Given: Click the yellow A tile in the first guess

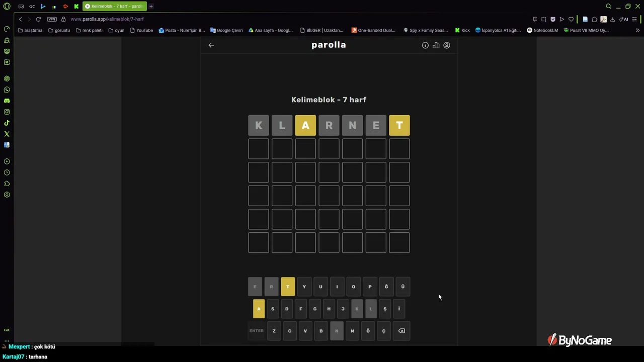Looking at the screenshot, I should click(x=305, y=126).
